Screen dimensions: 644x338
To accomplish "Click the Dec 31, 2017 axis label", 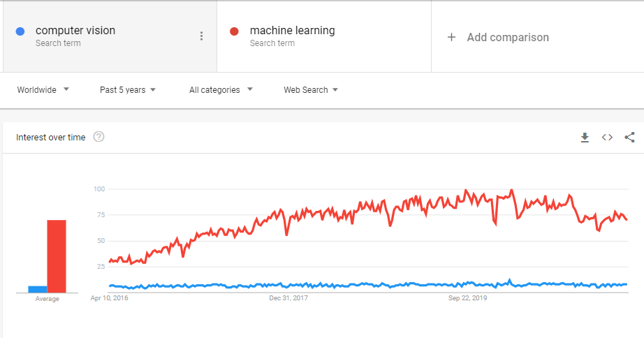I will (288, 298).
